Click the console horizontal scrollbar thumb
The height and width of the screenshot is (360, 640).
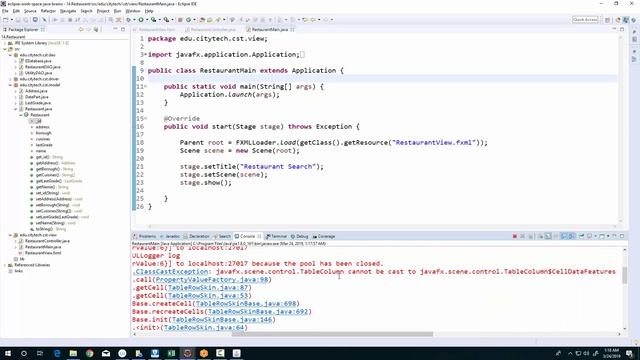coord(332,334)
